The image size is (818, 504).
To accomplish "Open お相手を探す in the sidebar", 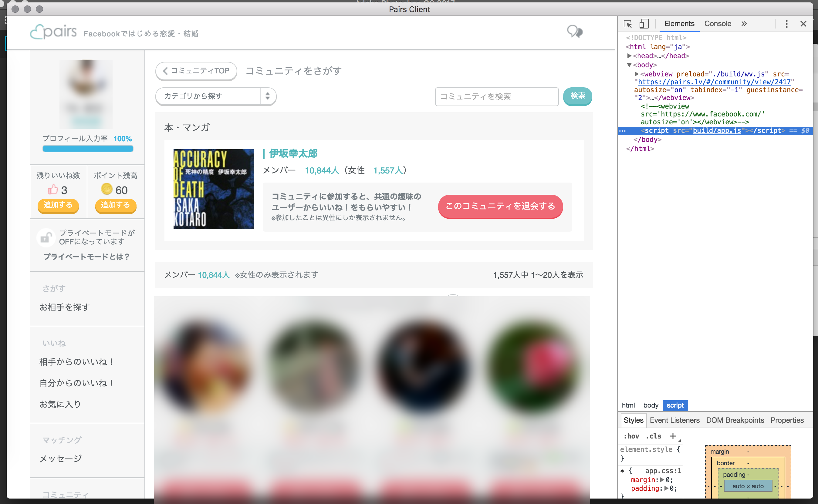I will [x=64, y=307].
